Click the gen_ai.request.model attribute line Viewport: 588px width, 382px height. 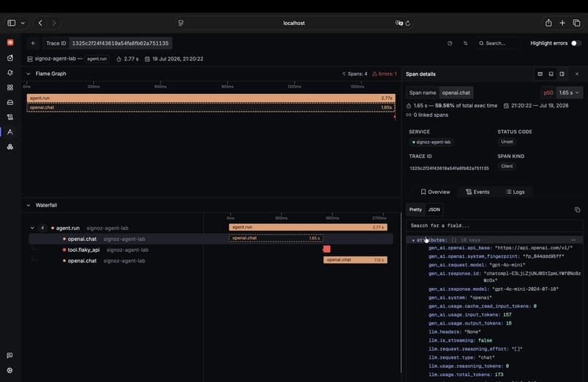476,265
